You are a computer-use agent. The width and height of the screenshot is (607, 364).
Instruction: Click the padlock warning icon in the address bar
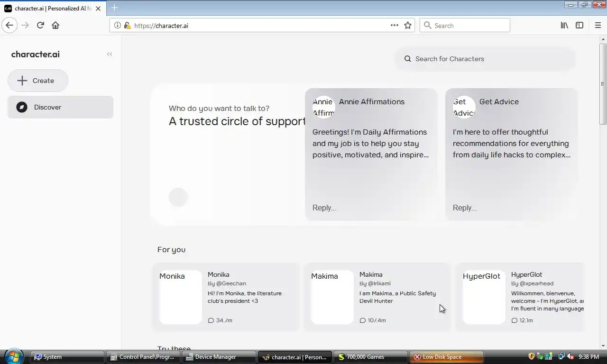click(127, 26)
